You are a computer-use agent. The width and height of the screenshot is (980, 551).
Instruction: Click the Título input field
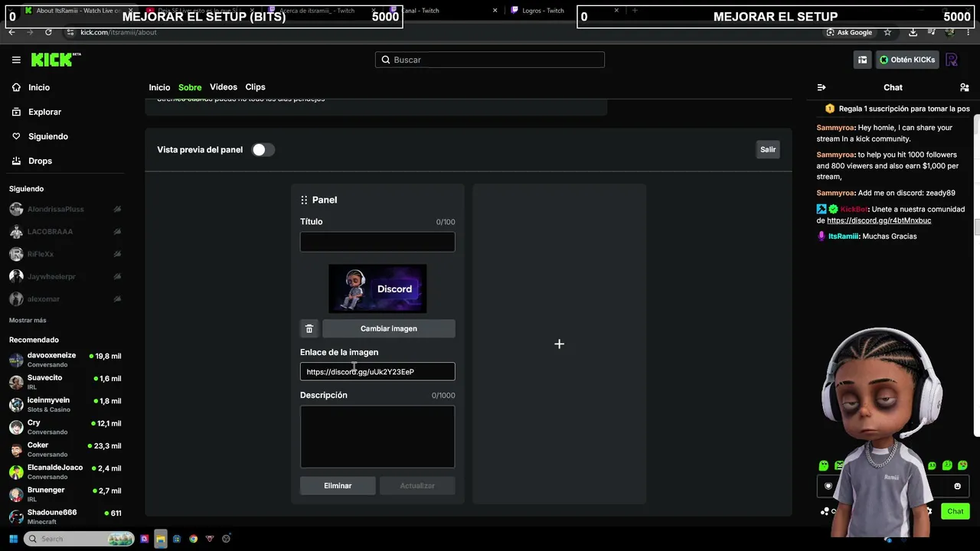pos(377,242)
